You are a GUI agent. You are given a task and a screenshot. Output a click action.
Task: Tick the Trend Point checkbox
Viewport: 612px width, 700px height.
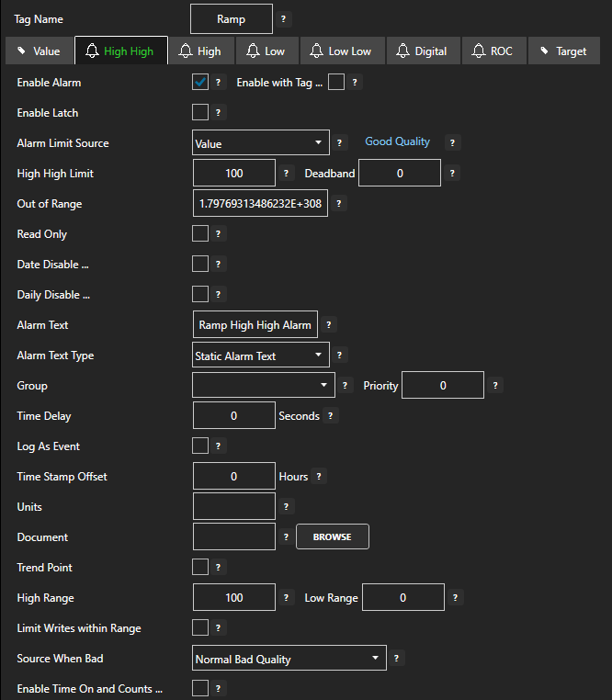click(200, 567)
